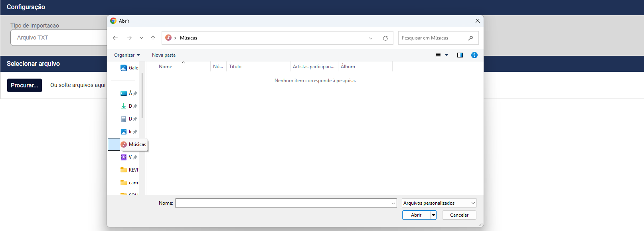Expand the recent locations chevron in navigation bar

(141, 38)
